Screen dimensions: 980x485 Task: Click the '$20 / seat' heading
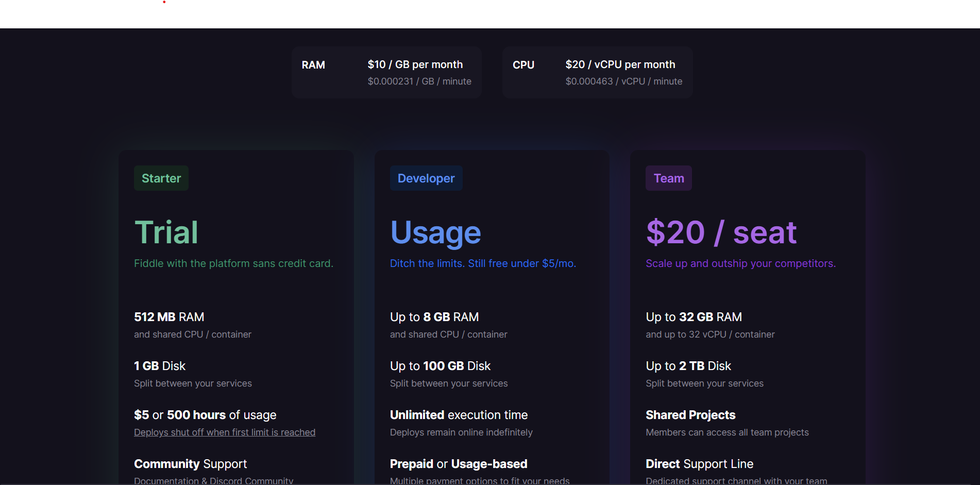click(721, 232)
